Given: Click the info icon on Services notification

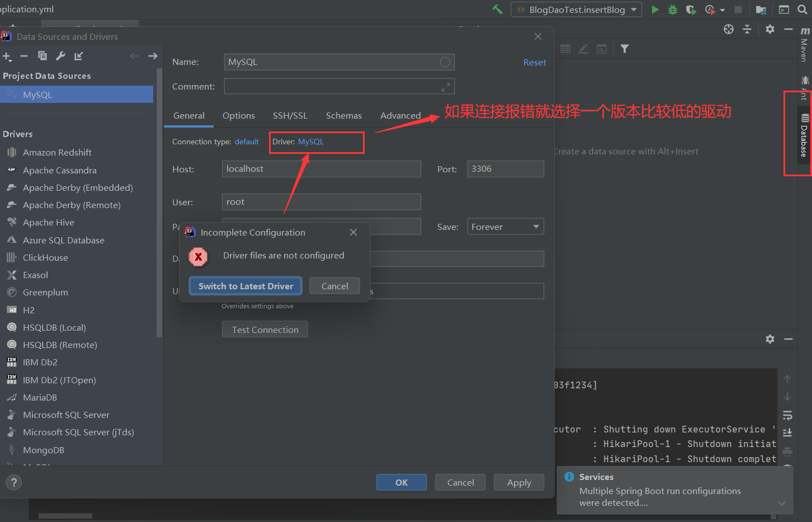Looking at the screenshot, I should [x=569, y=477].
